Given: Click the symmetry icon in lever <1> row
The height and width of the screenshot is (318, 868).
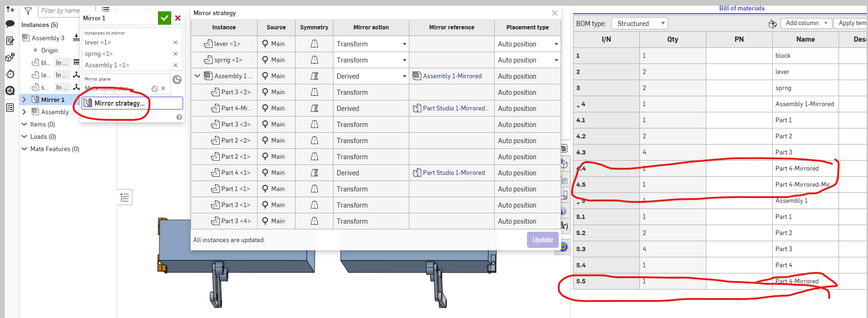Looking at the screenshot, I should pyautogui.click(x=314, y=44).
